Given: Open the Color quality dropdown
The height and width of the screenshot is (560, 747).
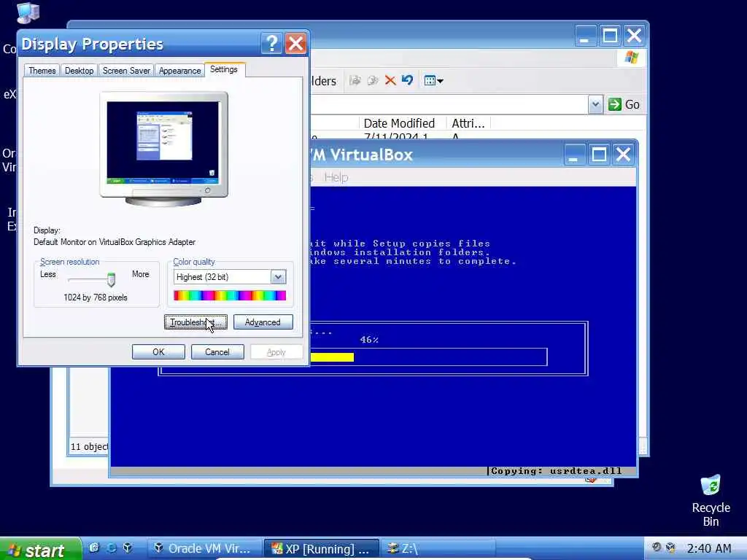Looking at the screenshot, I should click(x=278, y=276).
